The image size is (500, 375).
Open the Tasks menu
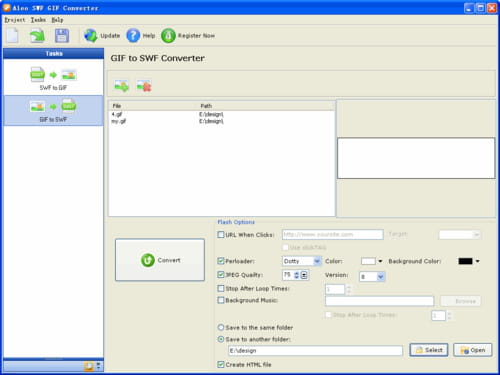click(38, 20)
